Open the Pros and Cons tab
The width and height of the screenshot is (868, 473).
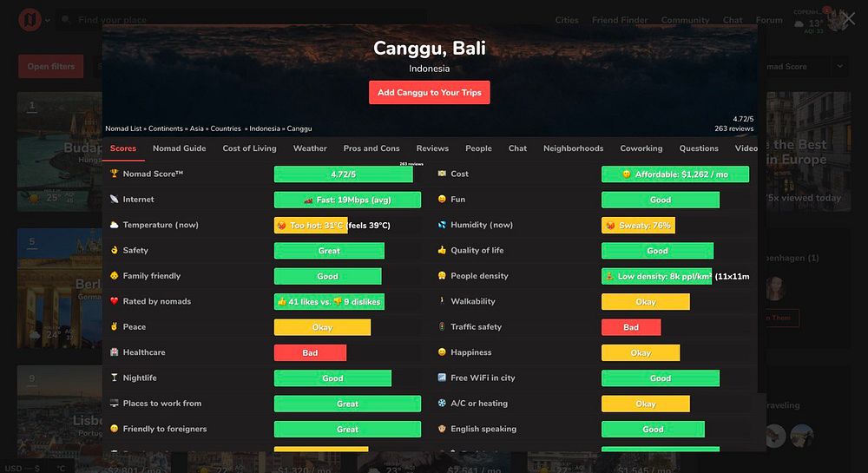coord(372,148)
